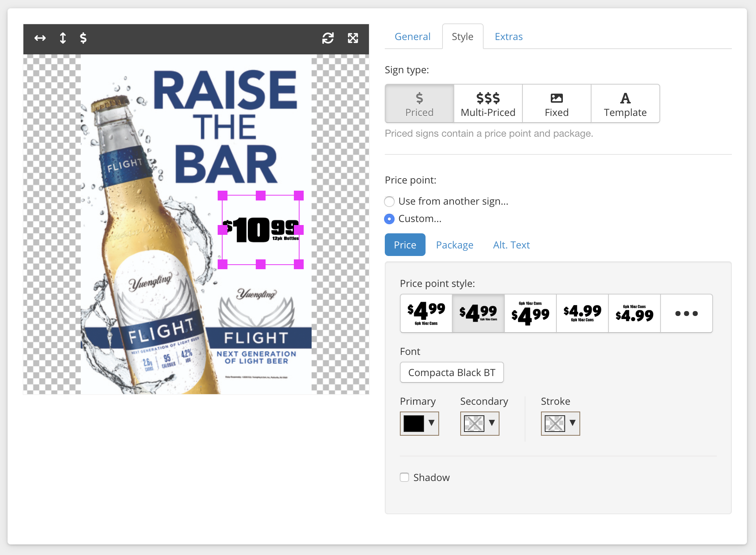Switch to the Extras tab
The width and height of the screenshot is (756, 555).
click(x=509, y=37)
